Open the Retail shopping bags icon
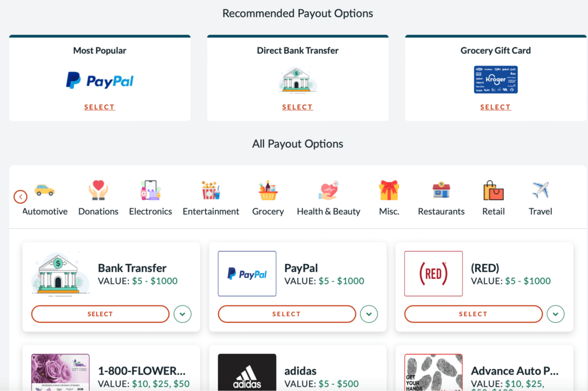The width and height of the screenshot is (588, 391). (493, 191)
